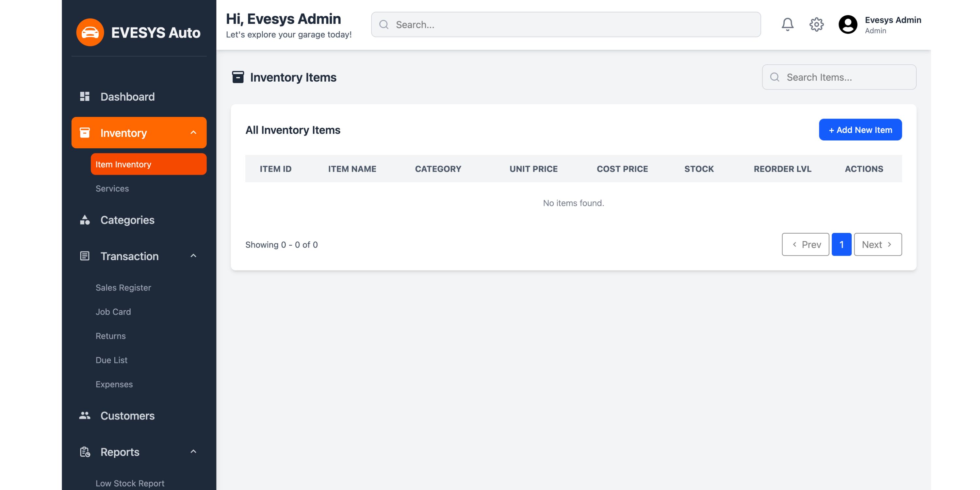The height and width of the screenshot is (490, 980).
Task: Open settings via the gear icon
Action: 816,25
